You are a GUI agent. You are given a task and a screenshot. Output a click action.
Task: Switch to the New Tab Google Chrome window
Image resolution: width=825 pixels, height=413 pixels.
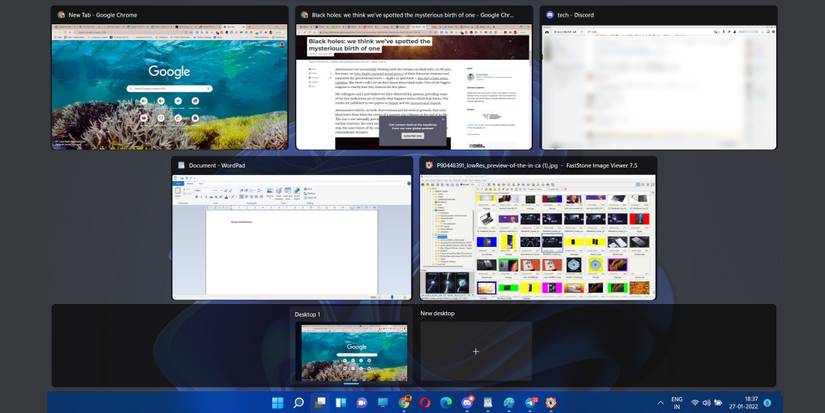click(169, 78)
